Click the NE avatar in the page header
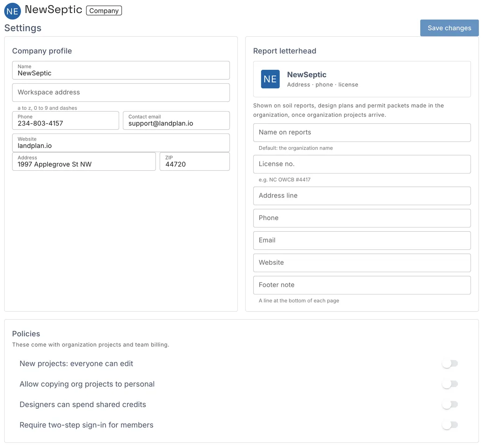Image resolution: width=484 pixels, height=448 pixels. point(13,11)
